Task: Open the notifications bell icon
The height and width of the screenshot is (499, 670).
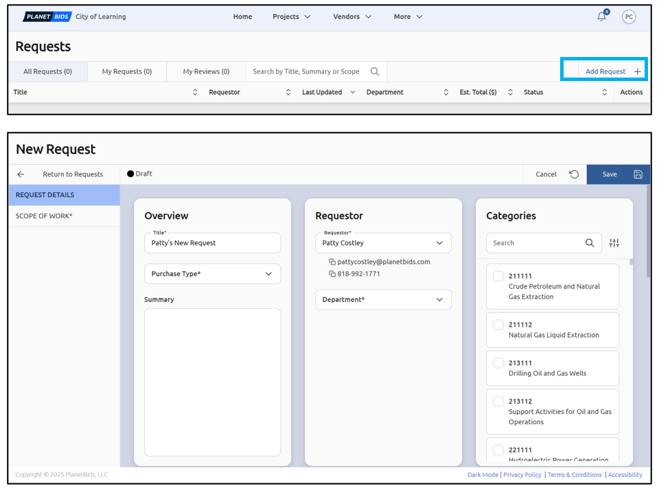Action: point(601,16)
